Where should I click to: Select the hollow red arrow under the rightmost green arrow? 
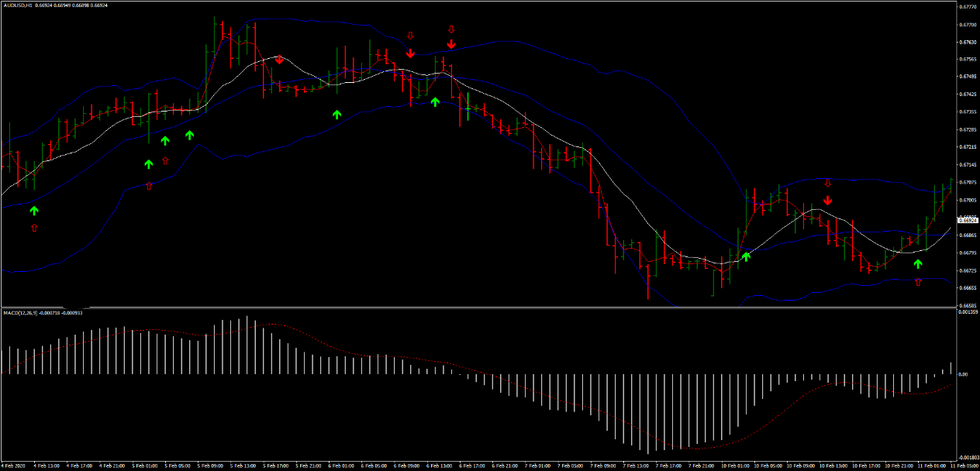pyautogui.click(x=918, y=283)
